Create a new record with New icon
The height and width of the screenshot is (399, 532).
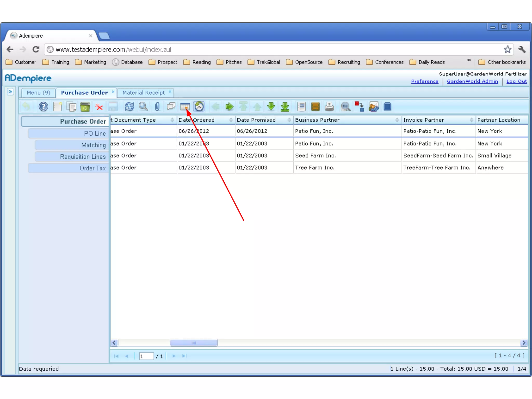(57, 107)
